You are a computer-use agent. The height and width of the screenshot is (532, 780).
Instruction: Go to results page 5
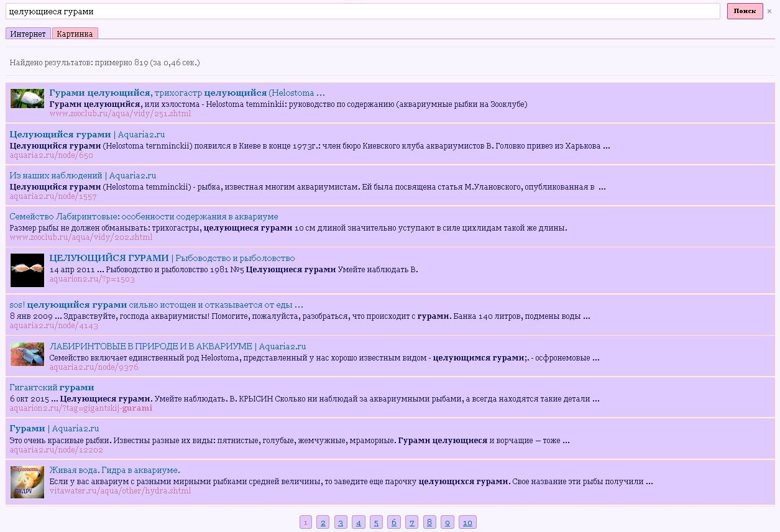[x=376, y=522]
